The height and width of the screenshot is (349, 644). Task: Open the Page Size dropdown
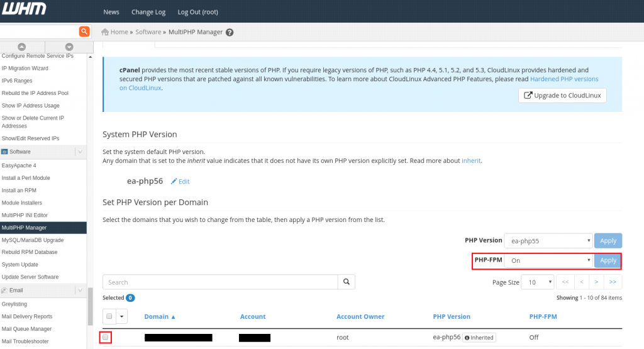[x=537, y=282]
